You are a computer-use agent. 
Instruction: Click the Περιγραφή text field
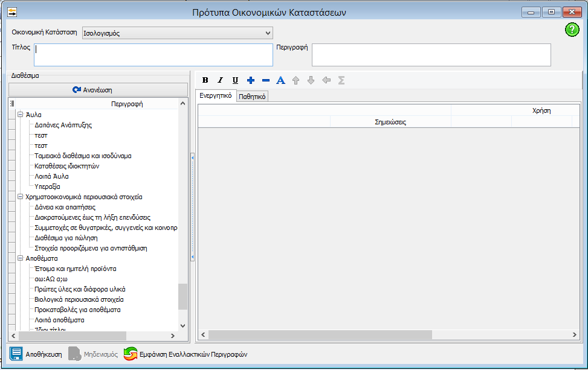click(431, 55)
